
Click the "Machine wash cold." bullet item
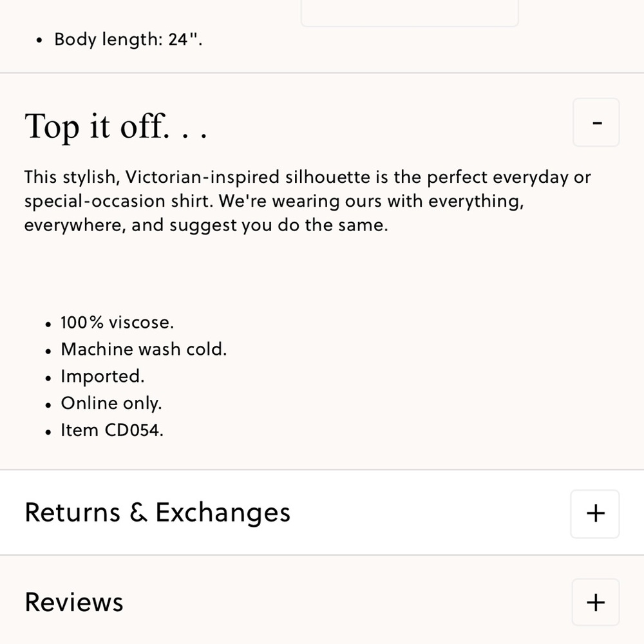pyautogui.click(x=144, y=349)
